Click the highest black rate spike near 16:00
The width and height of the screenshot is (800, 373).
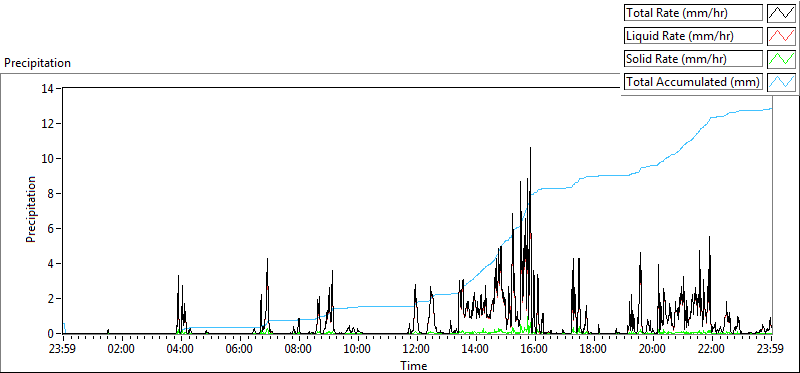click(531, 148)
